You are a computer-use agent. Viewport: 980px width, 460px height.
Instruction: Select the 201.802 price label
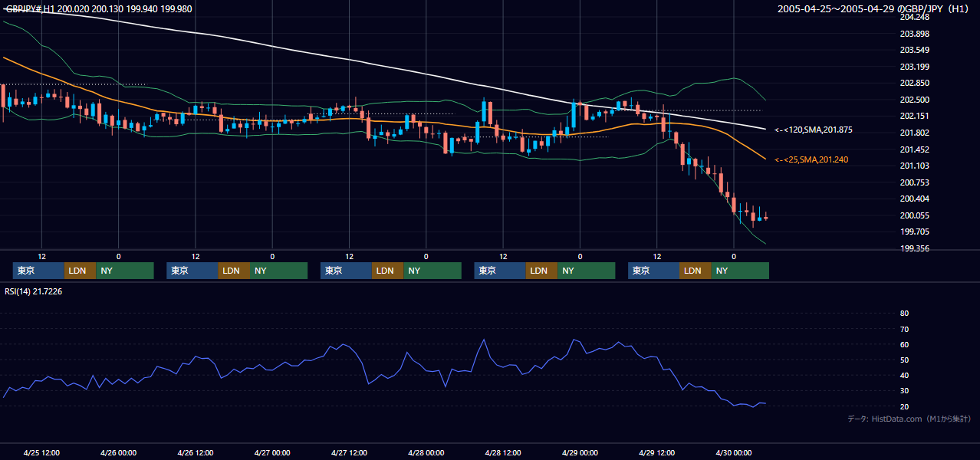point(914,133)
